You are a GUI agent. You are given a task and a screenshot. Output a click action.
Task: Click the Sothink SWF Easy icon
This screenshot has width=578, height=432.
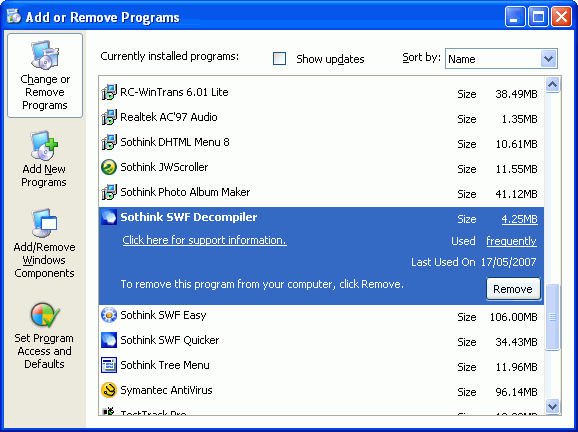coord(109,315)
